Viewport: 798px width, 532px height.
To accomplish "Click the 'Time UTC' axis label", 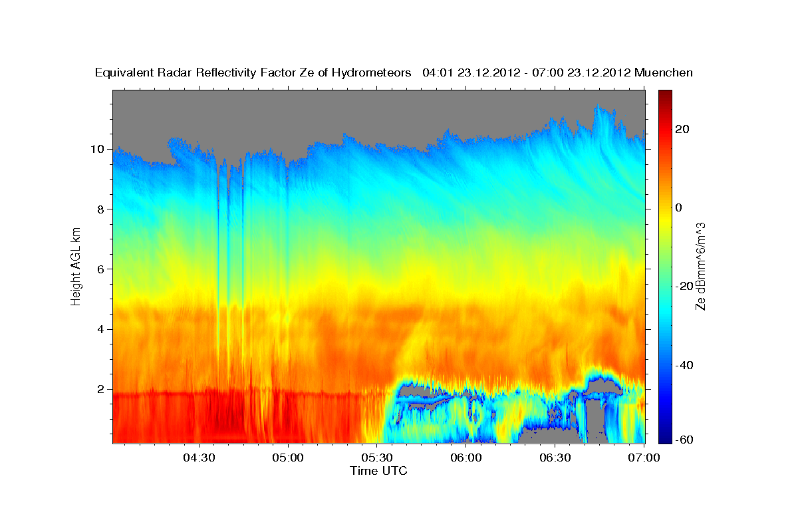I will pos(378,471).
